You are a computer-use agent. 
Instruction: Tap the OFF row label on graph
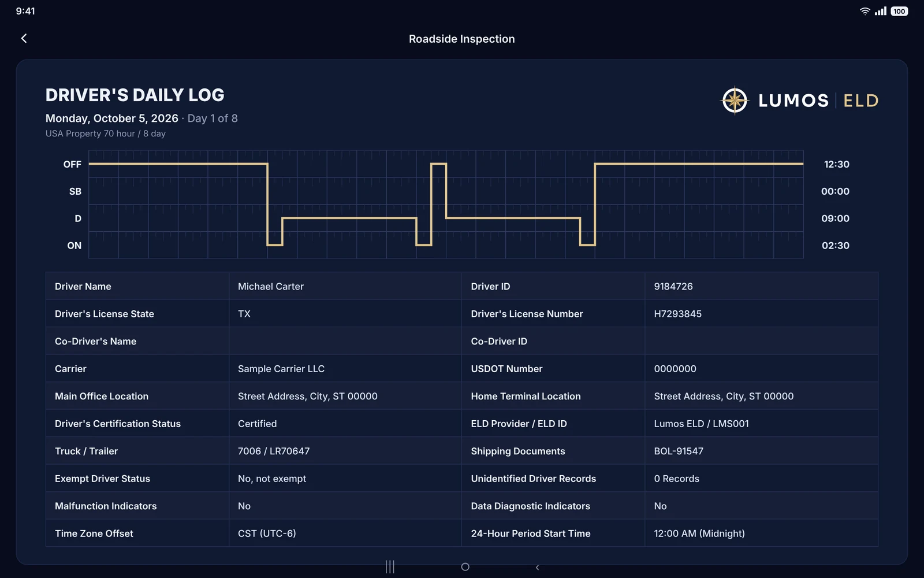point(72,164)
